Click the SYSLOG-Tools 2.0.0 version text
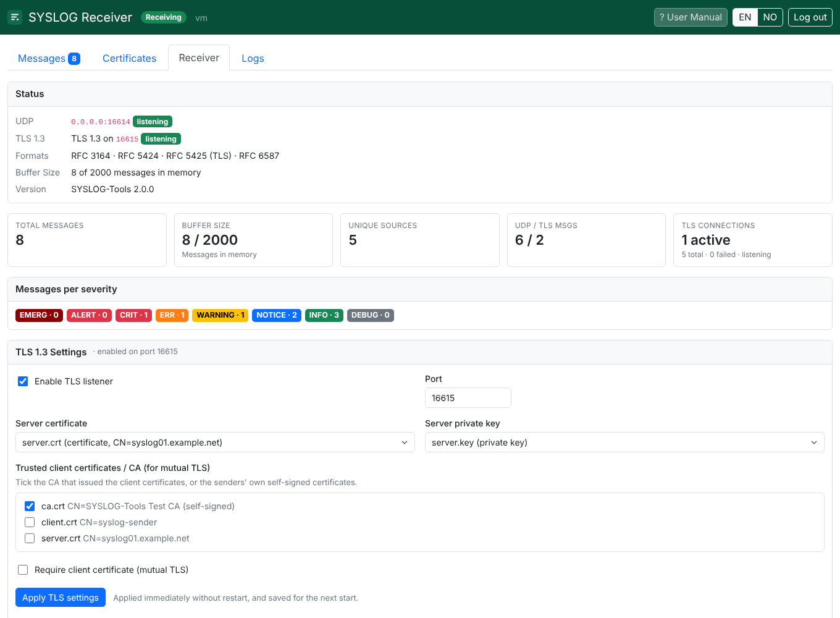Screen dimensions: 840x618 coord(112,189)
